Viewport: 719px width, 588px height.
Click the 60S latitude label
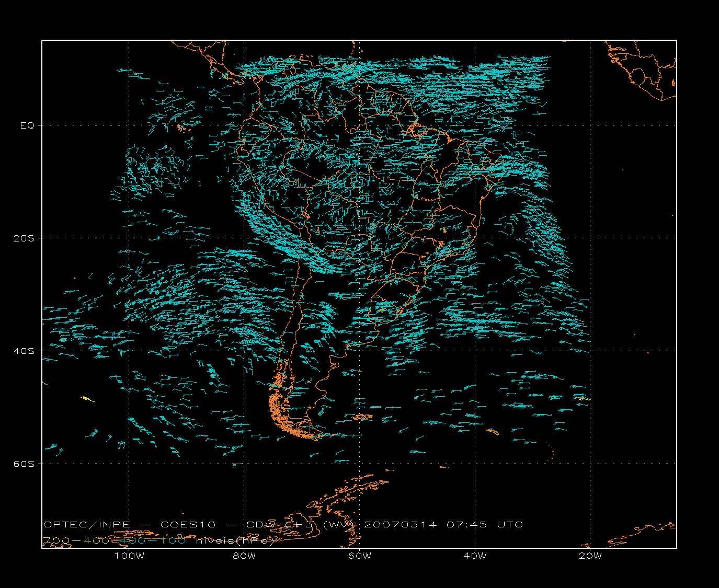pyautogui.click(x=24, y=464)
